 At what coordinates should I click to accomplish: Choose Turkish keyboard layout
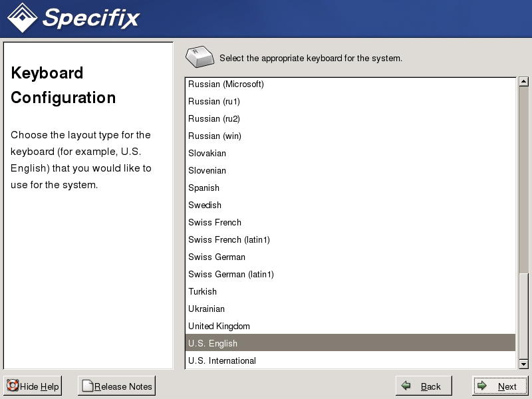tap(202, 292)
